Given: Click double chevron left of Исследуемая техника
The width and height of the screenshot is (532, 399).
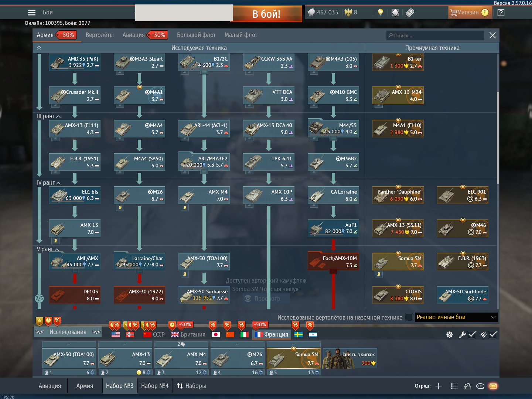Looking at the screenshot, I should (x=39, y=48).
